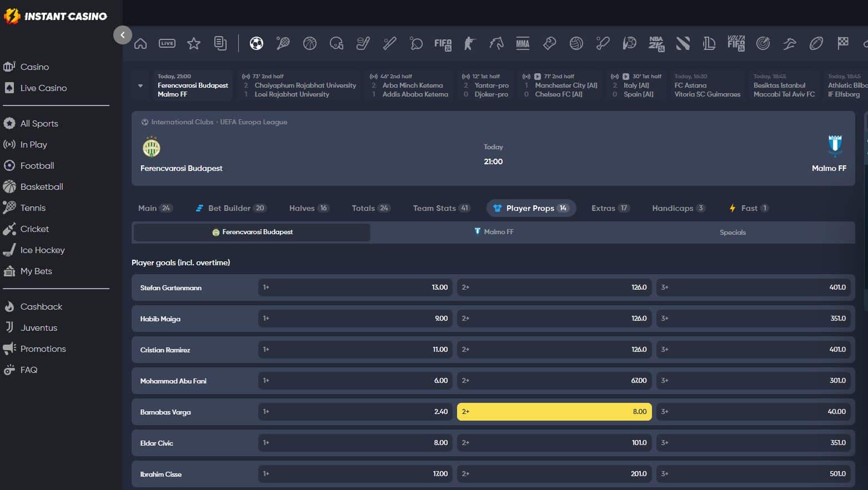Open the LIVE events icon
The width and height of the screenshot is (868, 490).
[x=167, y=43]
